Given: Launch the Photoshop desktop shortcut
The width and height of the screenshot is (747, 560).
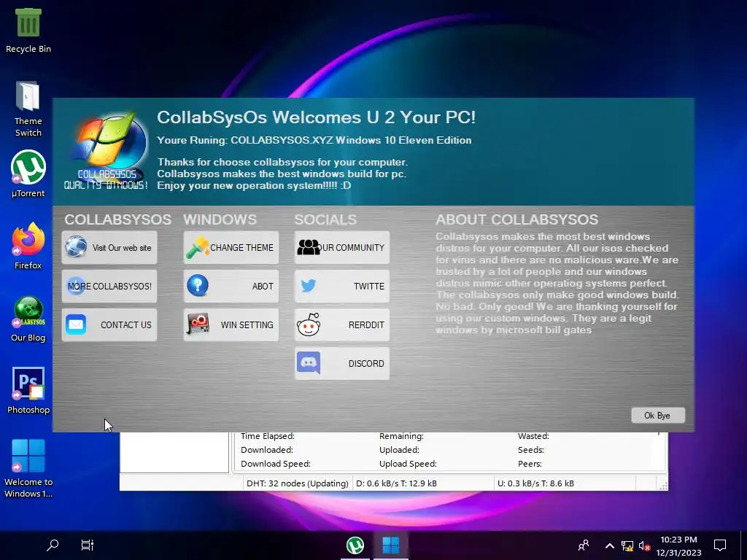Looking at the screenshot, I should click(28, 391).
